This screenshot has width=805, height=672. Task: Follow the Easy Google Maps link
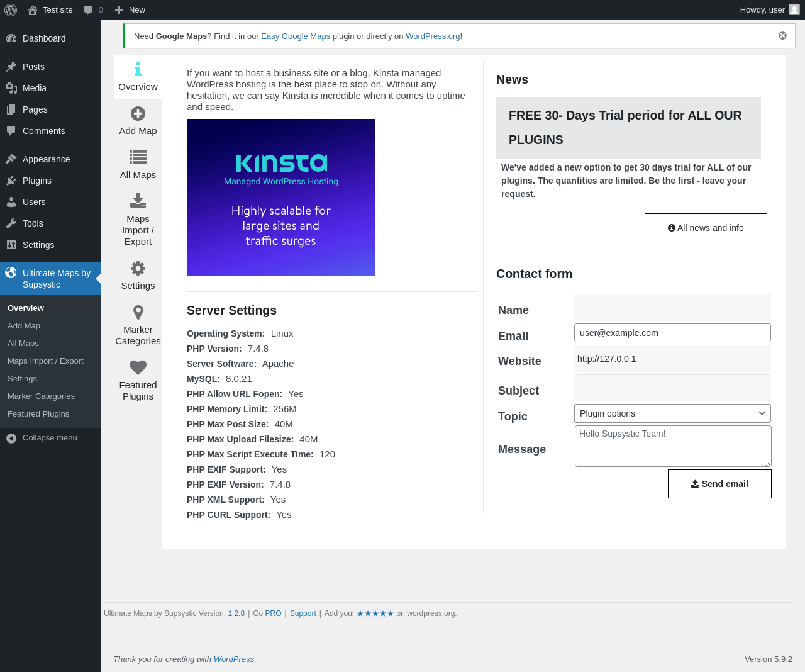point(296,36)
